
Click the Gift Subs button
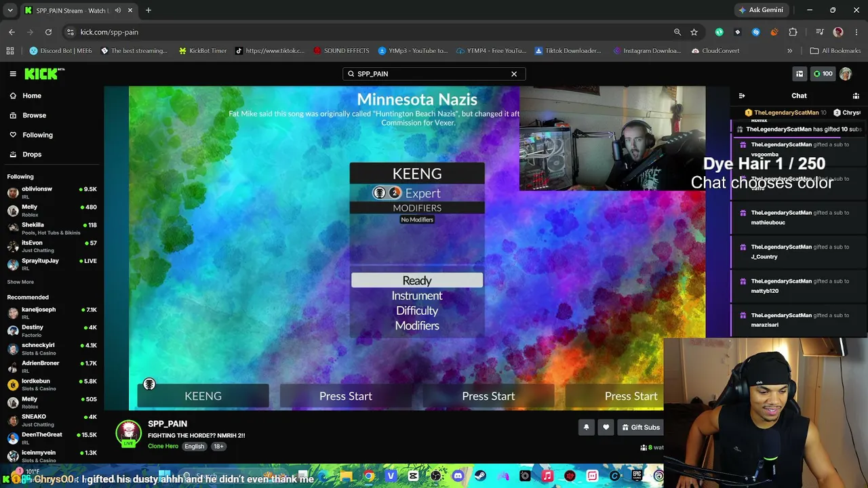pyautogui.click(x=640, y=427)
